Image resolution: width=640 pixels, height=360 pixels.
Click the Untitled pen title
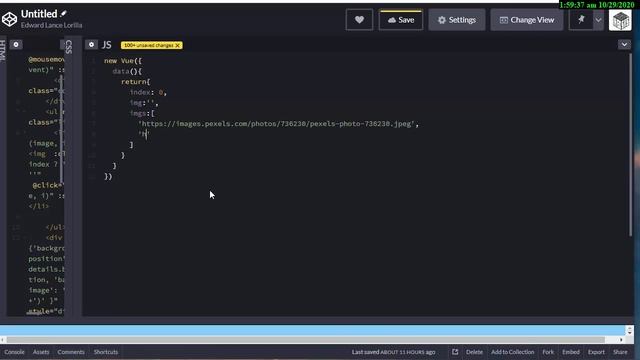(x=39, y=14)
